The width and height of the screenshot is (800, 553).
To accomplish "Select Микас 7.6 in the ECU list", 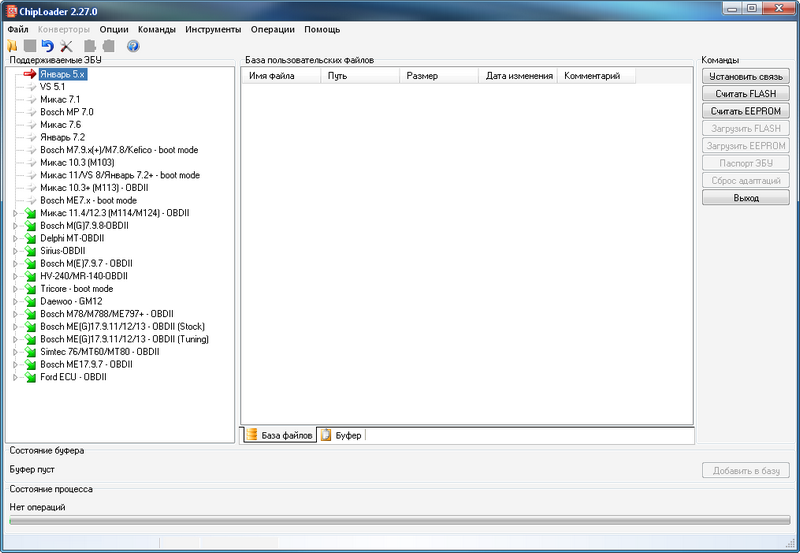I will tap(60, 125).
